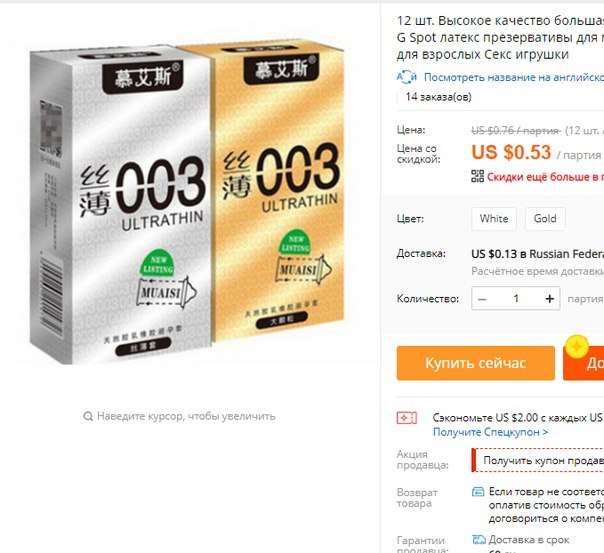Viewport: 604px width, 553px height.
Task: Click the coupon ticket icon
Action: point(407,418)
